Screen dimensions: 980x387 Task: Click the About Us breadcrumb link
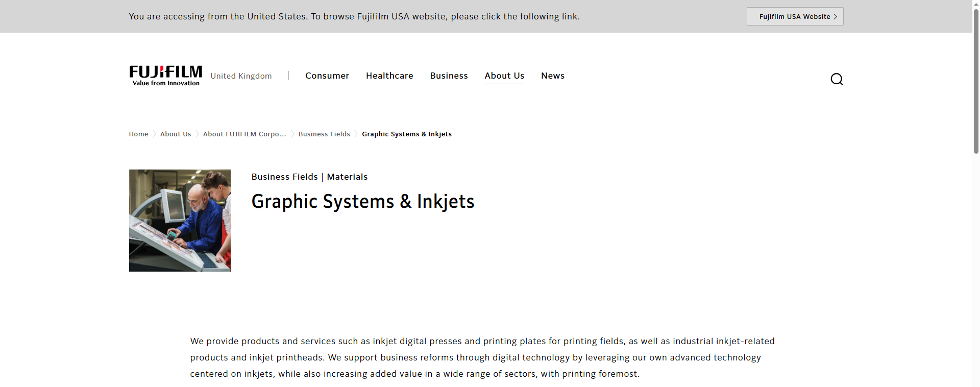(x=176, y=134)
